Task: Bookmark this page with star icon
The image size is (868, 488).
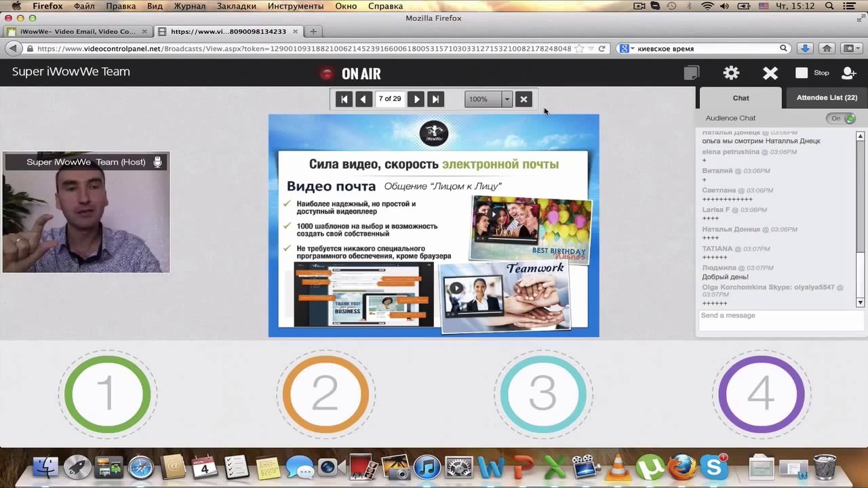Action: click(x=578, y=49)
